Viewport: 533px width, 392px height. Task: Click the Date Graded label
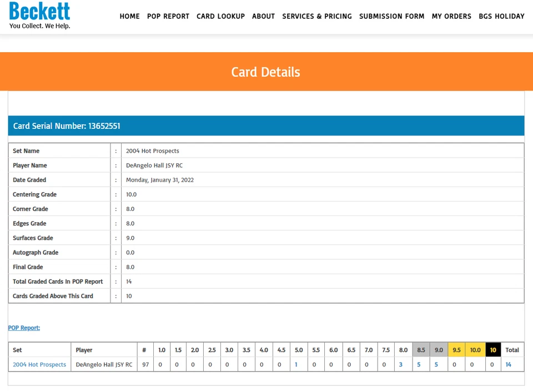click(29, 180)
